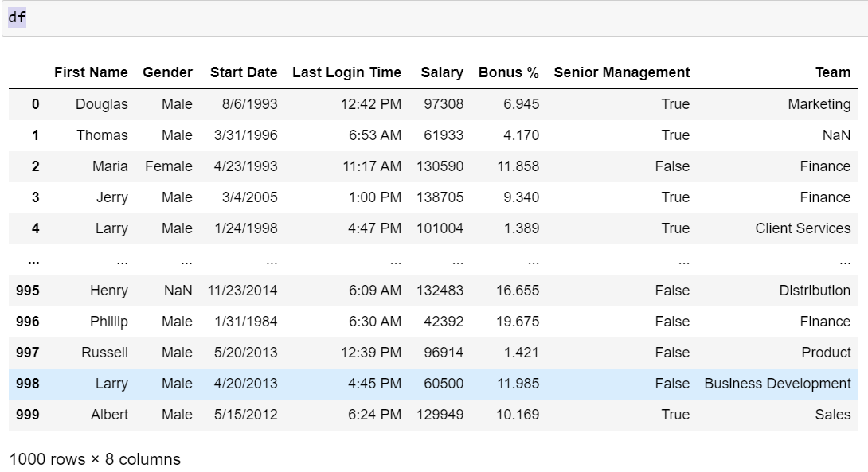
Task: Select row index 999 label
Action: coord(29,415)
